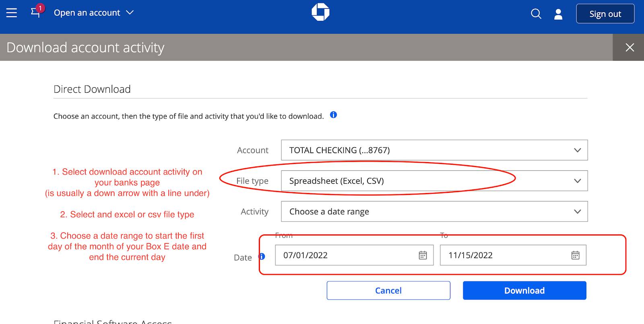
Task: Expand the File type dropdown
Action: click(x=434, y=181)
